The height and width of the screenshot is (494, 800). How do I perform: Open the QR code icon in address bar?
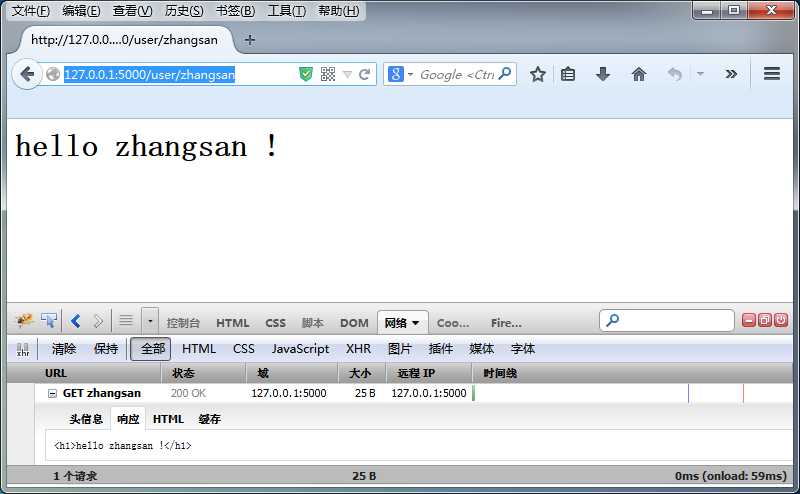click(328, 75)
